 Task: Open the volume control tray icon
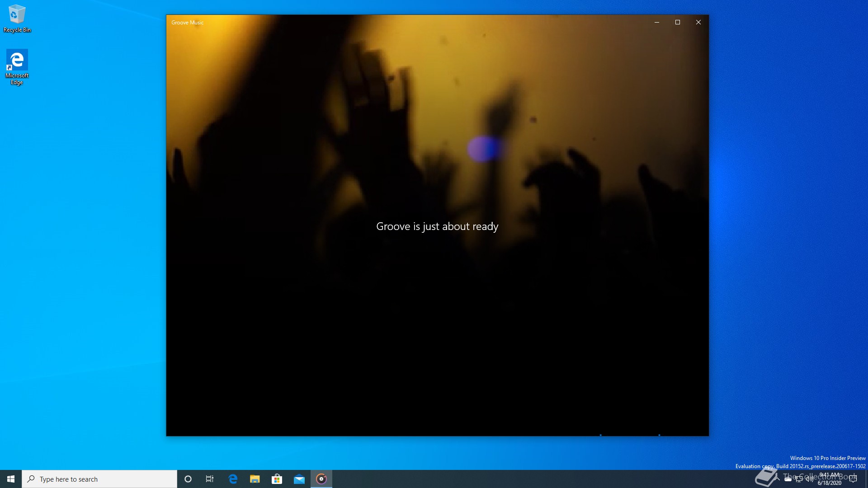pyautogui.click(x=809, y=479)
